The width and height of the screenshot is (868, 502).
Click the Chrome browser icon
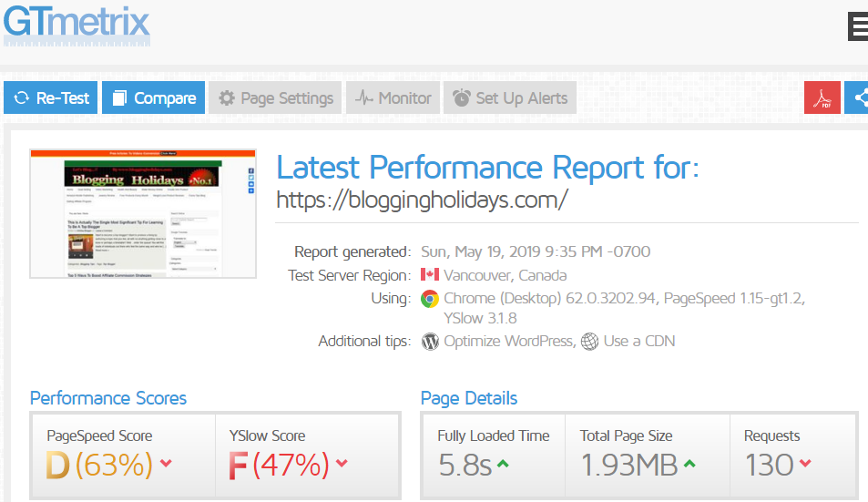point(430,299)
